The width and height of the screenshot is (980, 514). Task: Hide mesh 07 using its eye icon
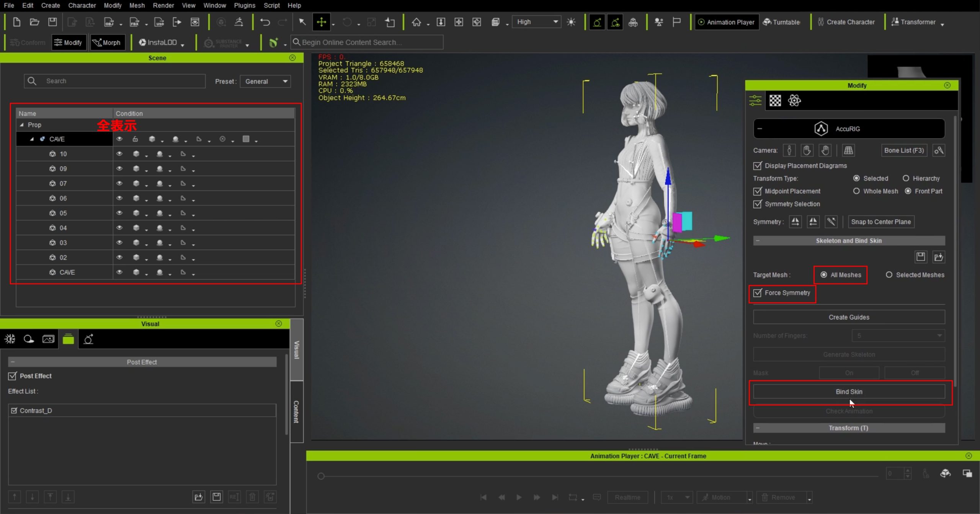[119, 183]
